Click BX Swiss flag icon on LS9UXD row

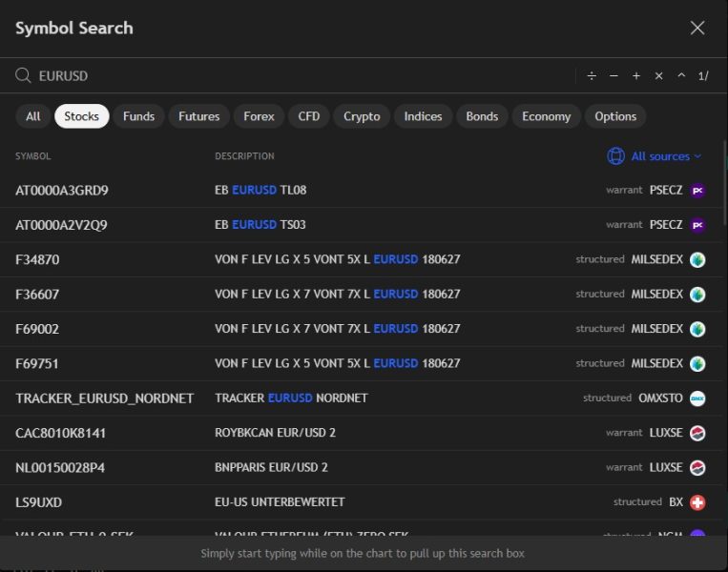(697, 502)
